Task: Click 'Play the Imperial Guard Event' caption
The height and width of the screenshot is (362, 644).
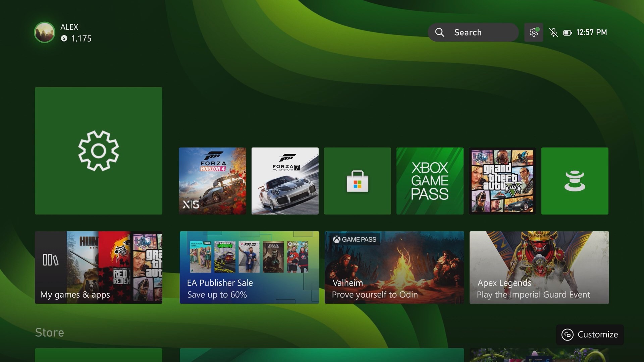Action: pyautogui.click(x=533, y=295)
